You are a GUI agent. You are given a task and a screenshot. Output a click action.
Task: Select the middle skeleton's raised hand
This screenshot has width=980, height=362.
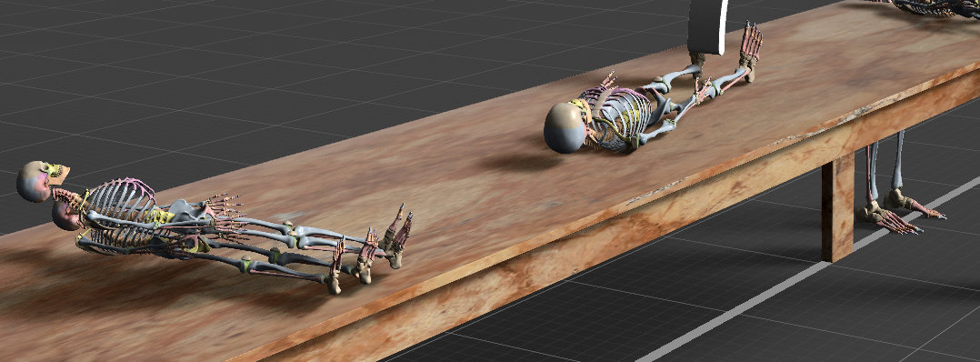606,81
